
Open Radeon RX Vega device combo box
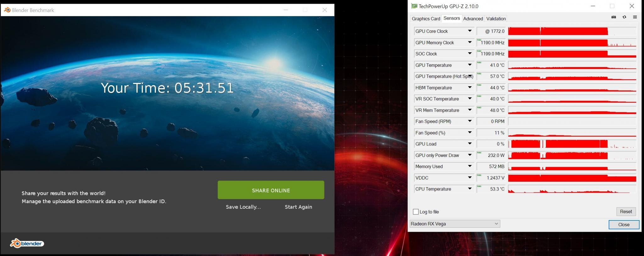[455, 224]
